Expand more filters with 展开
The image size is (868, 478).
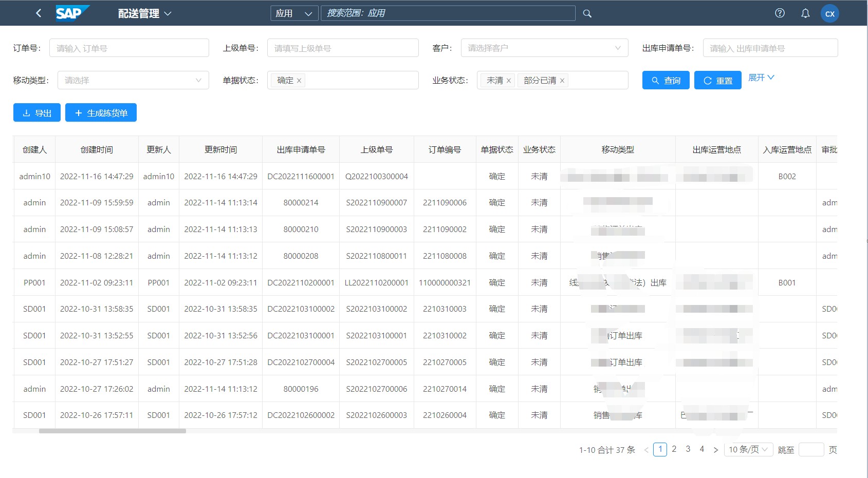(761, 78)
